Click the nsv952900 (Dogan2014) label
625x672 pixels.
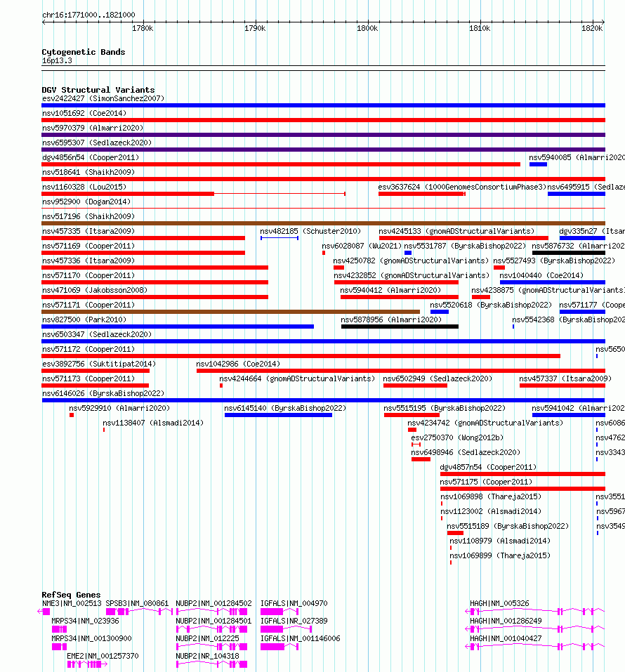tap(86, 202)
